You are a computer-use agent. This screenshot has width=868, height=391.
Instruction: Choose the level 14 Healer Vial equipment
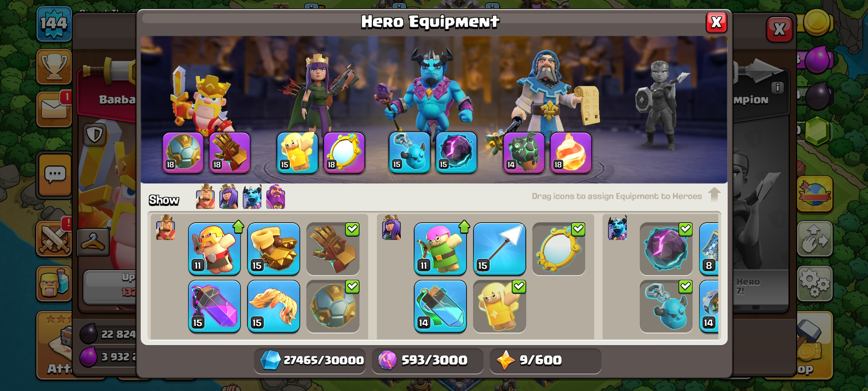tap(440, 306)
